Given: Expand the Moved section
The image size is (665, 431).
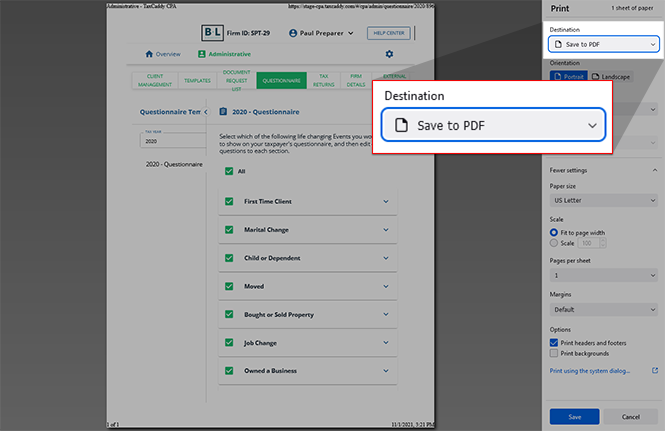Looking at the screenshot, I should tap(386, 286).
